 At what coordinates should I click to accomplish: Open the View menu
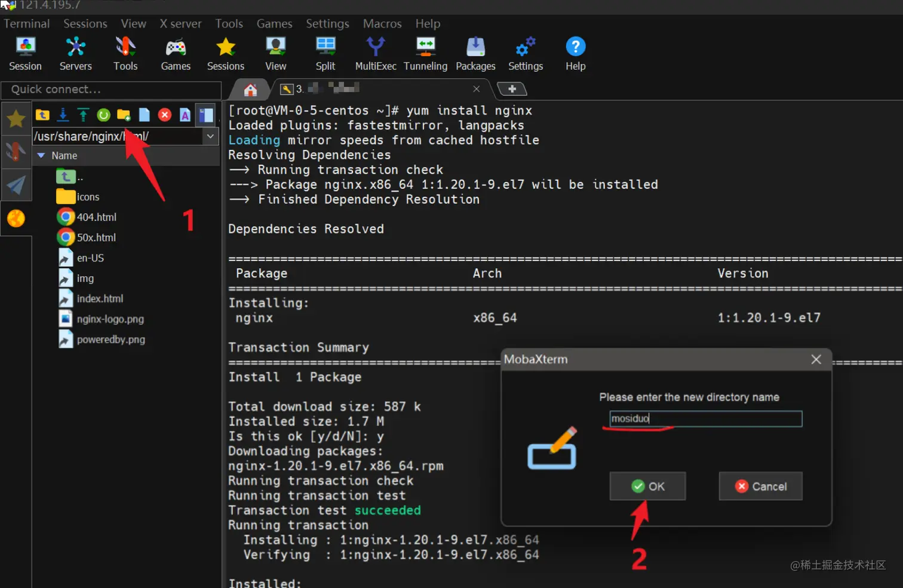(x=133, y=23)
